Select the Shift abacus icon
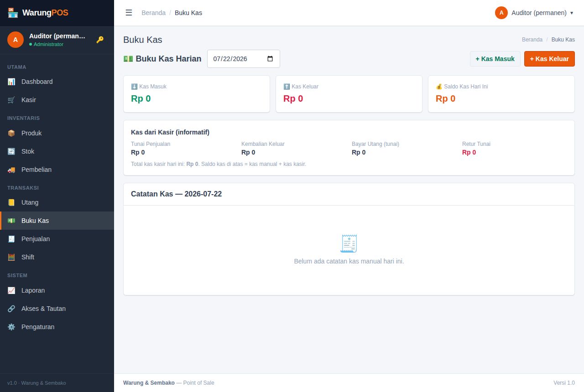 tap(11, 257)
